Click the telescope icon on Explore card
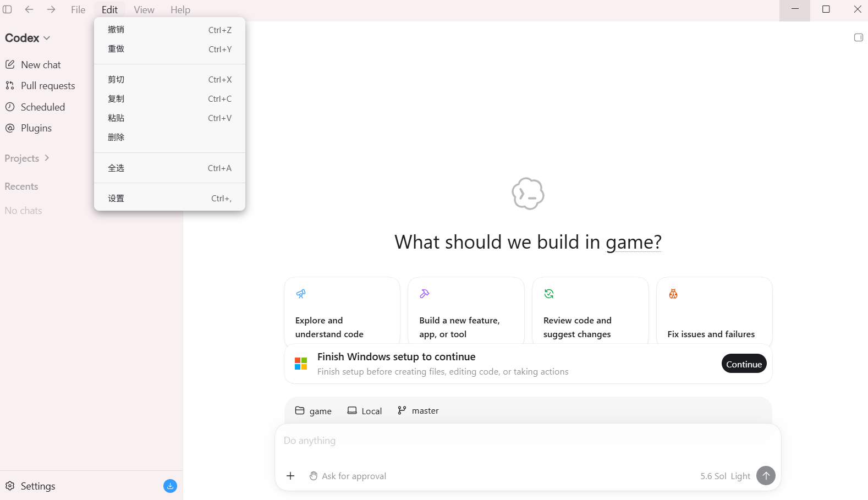The width and height of the screenshot is (868, 500). (x=301, y=294)
